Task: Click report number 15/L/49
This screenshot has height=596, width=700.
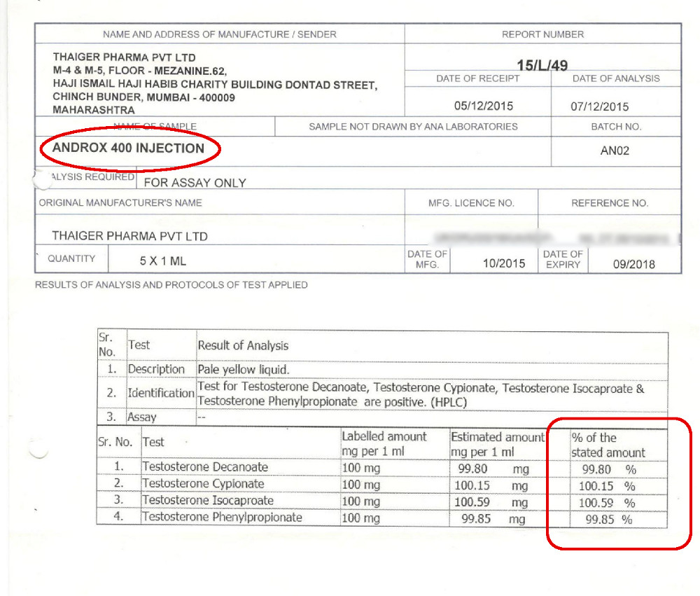Action: (x=542, y=65)
